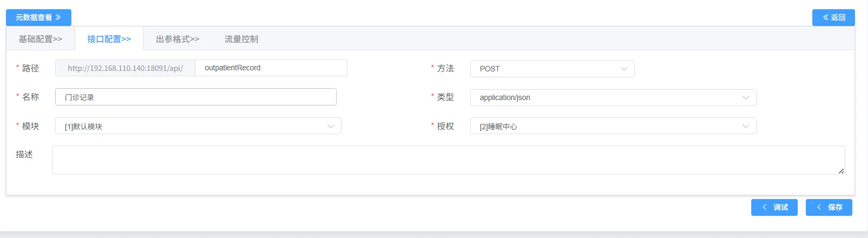Open the 授权 睡眠中心 dropdown
This screenshot has width=868, height=238.
pyautogui.click(x=613, y=126)
